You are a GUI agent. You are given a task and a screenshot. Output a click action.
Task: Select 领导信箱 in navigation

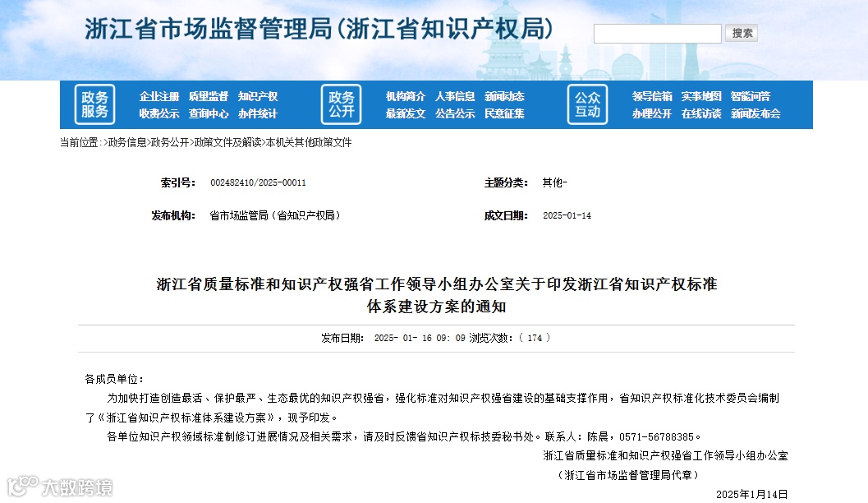point(652,96)
